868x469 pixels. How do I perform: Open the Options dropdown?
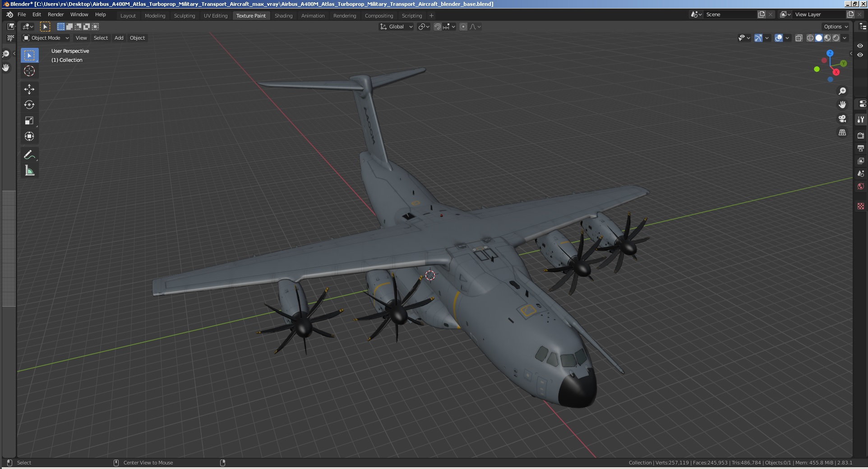pos(836,27)
